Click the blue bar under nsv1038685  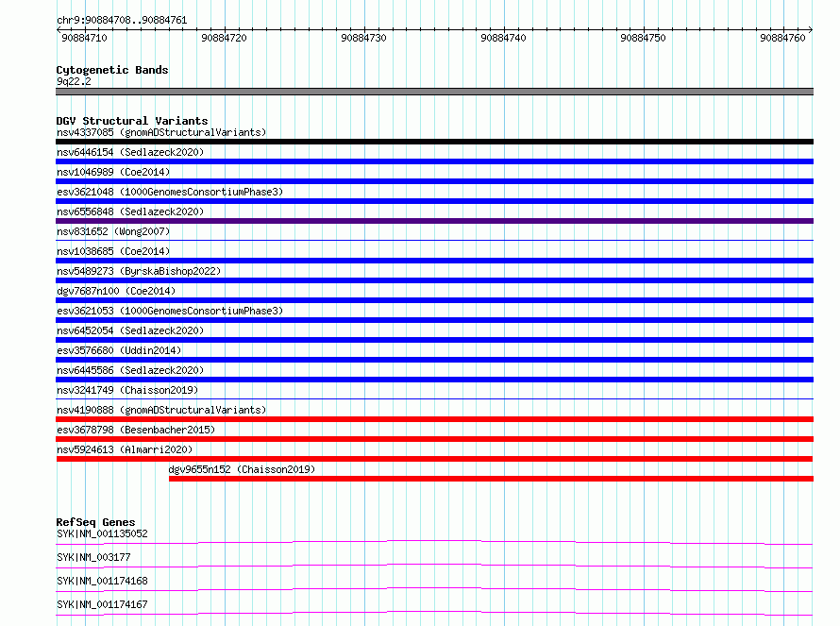point(434,261)
